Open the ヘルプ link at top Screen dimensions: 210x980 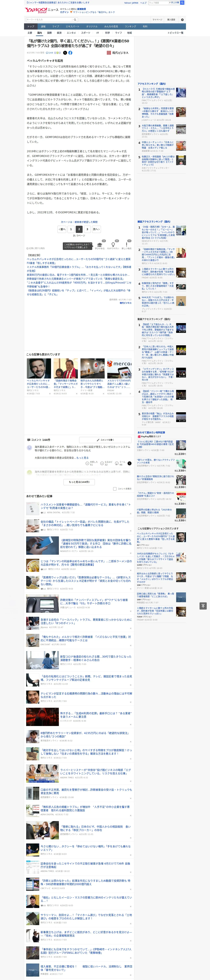143,3
